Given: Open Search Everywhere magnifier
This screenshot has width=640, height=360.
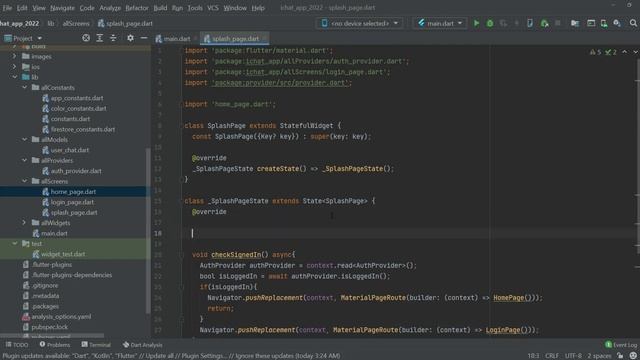Looking at the screenshot, I should (x=633, y=23).
